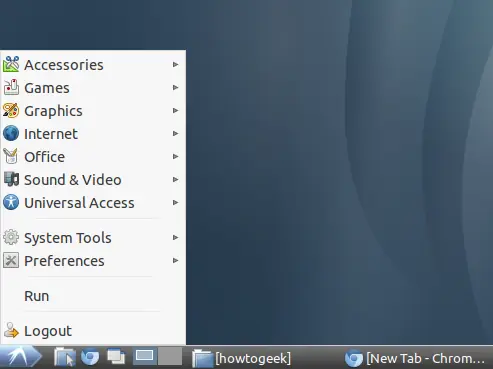
Task: Choose Logout from the menu
Action: tap(93, 330)
